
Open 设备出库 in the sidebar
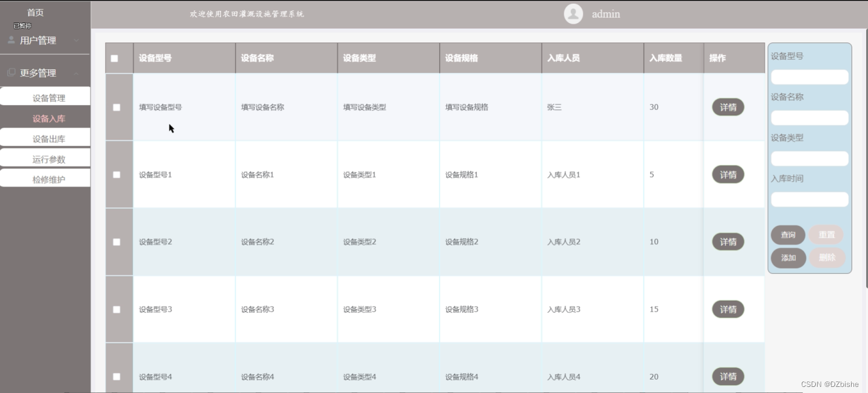click(45, 138)
